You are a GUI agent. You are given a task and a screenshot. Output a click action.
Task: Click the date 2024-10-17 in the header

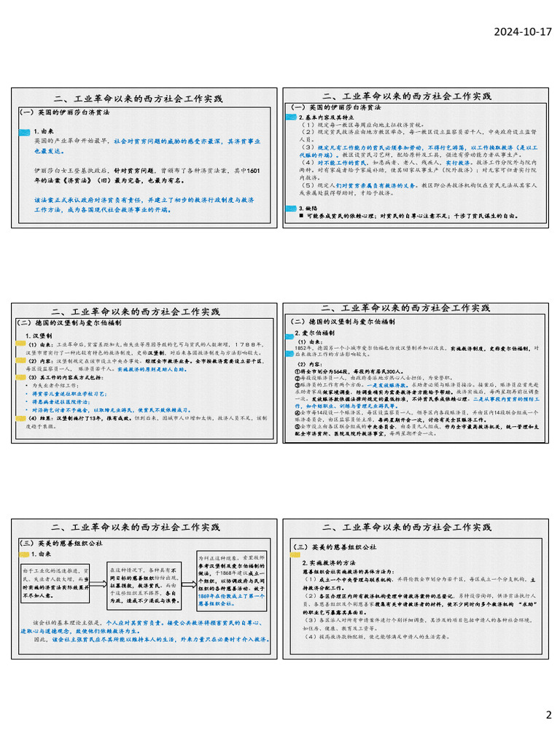522,32
